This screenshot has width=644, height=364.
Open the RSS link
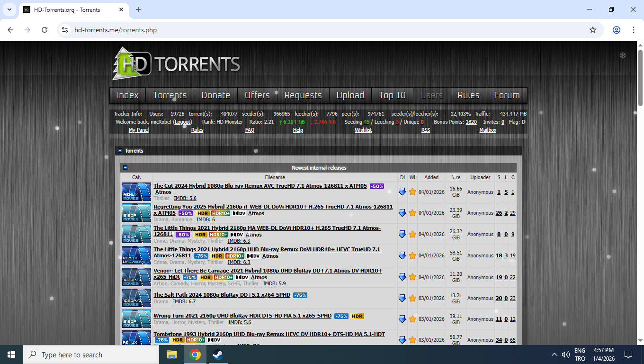point(426,130)
